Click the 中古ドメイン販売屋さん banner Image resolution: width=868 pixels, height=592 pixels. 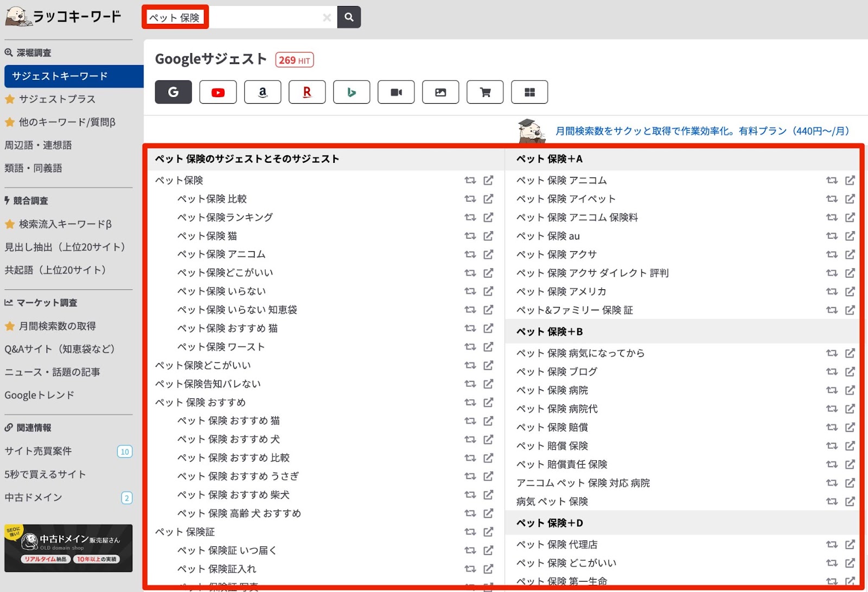[68, 548]
